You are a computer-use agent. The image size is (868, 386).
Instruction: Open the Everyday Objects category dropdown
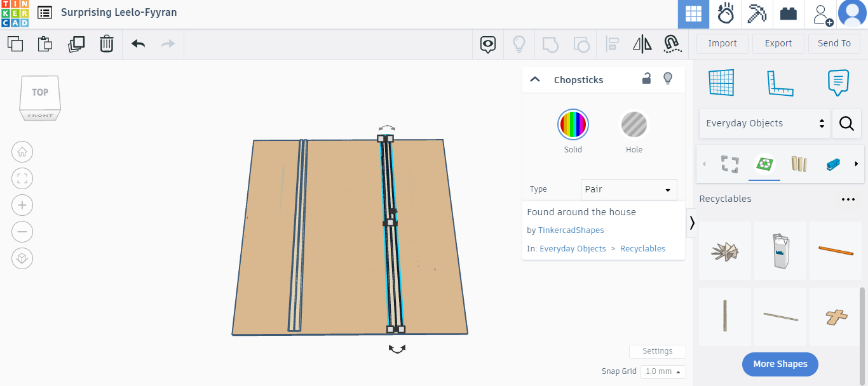[764, 123]
